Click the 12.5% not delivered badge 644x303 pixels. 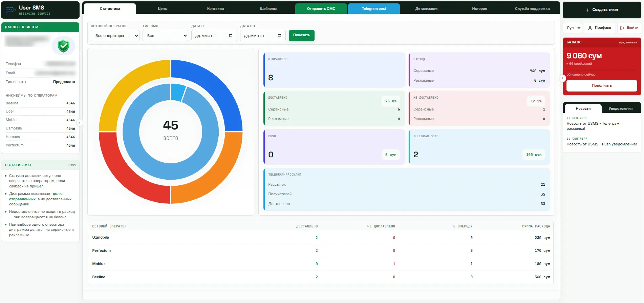(536, 101)
